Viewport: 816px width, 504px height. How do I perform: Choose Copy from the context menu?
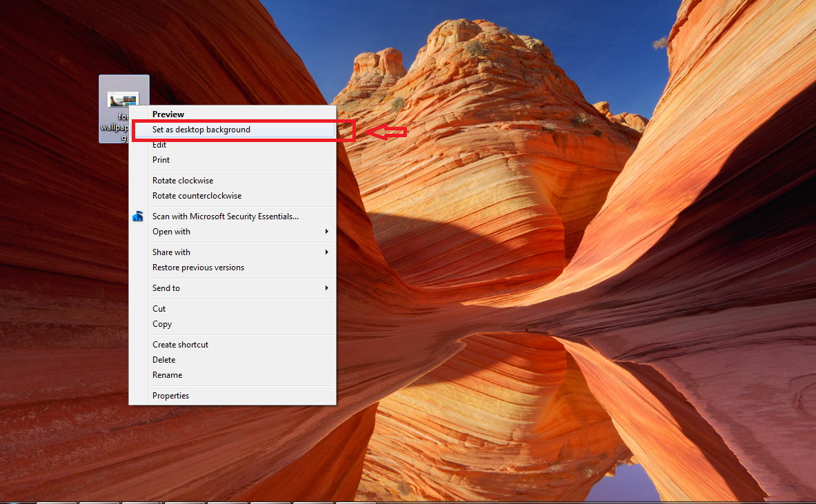(162, 324)
